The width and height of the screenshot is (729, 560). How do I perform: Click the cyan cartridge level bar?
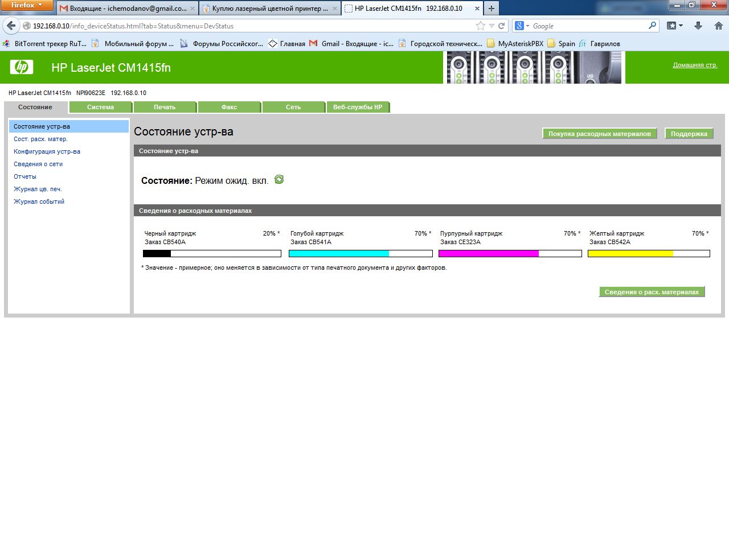[x=361, y=254]
